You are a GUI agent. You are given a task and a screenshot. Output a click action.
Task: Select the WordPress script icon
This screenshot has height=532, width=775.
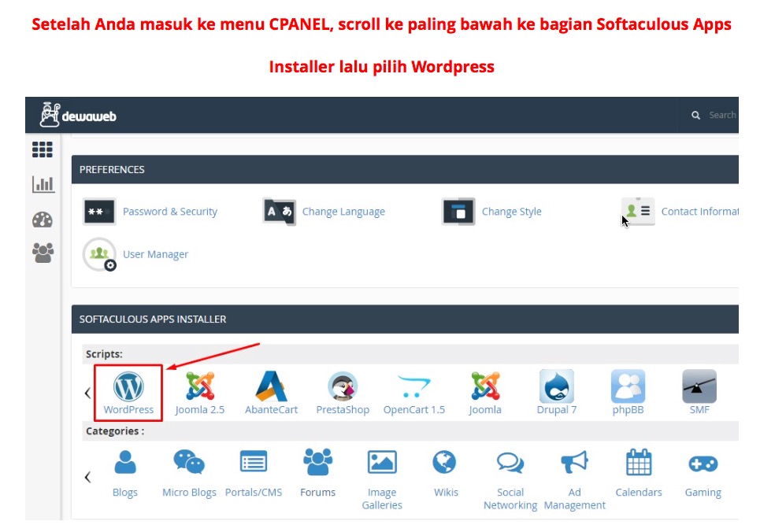128,386
